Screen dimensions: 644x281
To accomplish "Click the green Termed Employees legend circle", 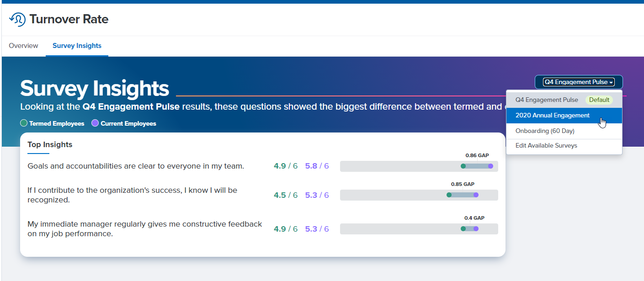I will [x=24, y=123].
